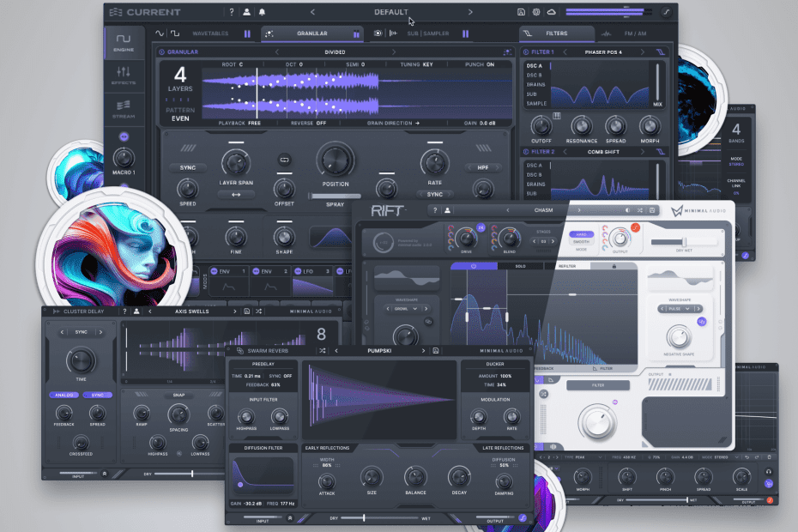
Task: Click the cloud icon in Current header
Action: [551, 12]
